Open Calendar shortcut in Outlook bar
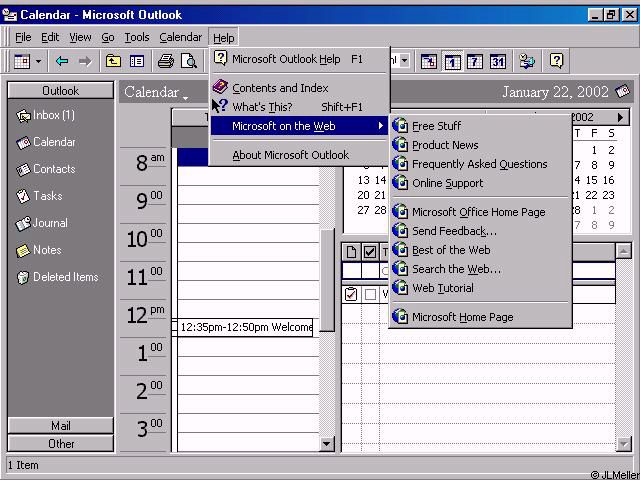The width and height of the screenshot is (640, 480). (x=46, y=142)
